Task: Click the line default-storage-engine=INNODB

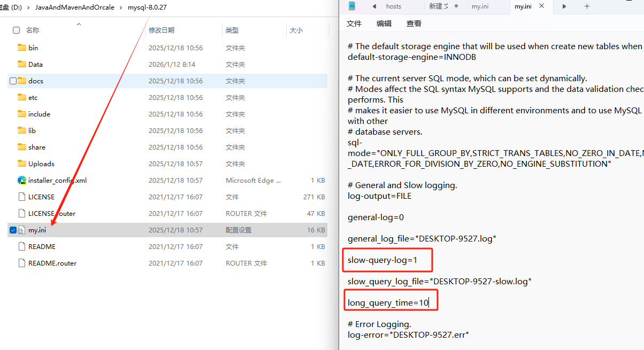Action: (412, 57)
